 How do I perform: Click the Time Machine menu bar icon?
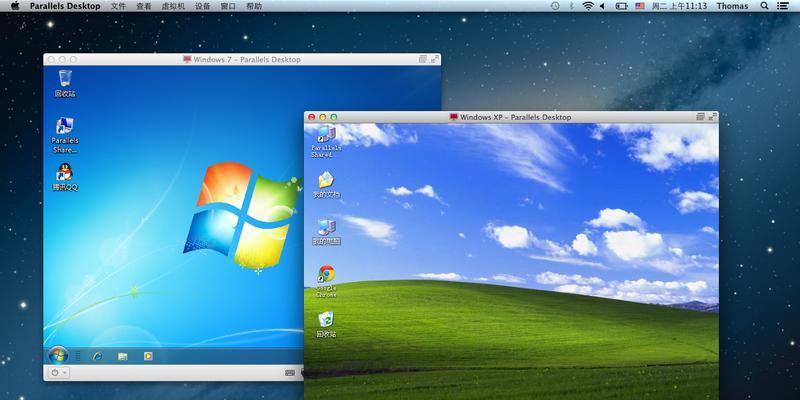(x=555, y=6)
